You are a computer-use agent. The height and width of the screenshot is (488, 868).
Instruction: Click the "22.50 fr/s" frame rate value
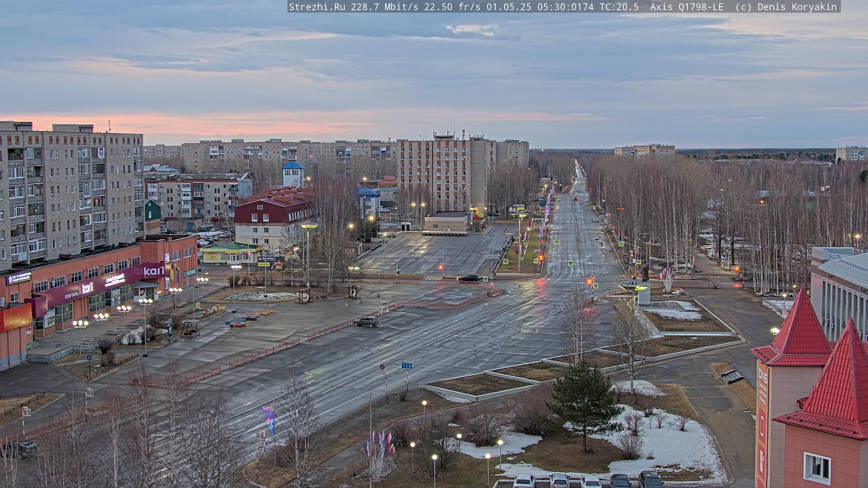[x=452, y=7]
